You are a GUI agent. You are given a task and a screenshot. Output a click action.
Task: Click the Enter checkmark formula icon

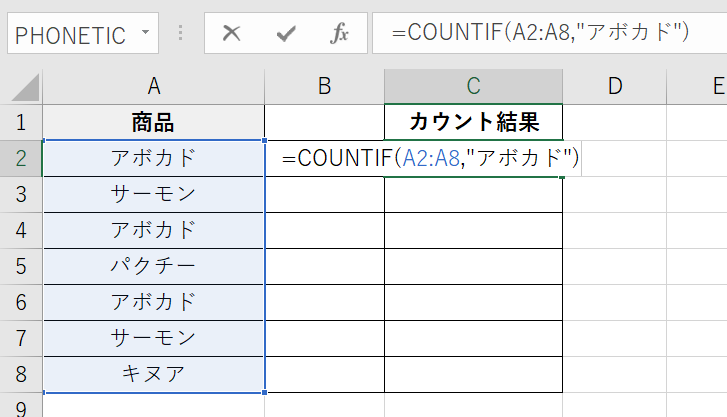tap(286, 34)
